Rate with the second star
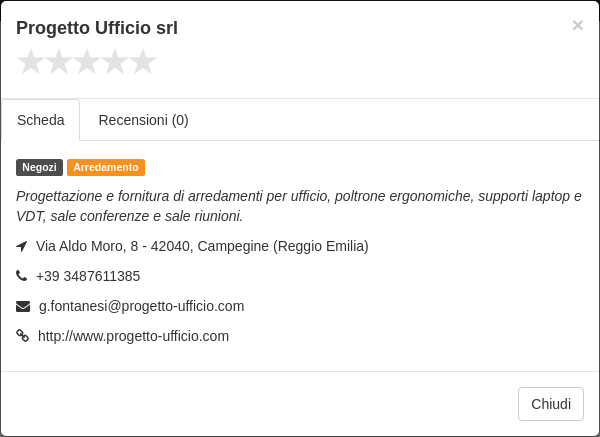 [x=59, y=61]
